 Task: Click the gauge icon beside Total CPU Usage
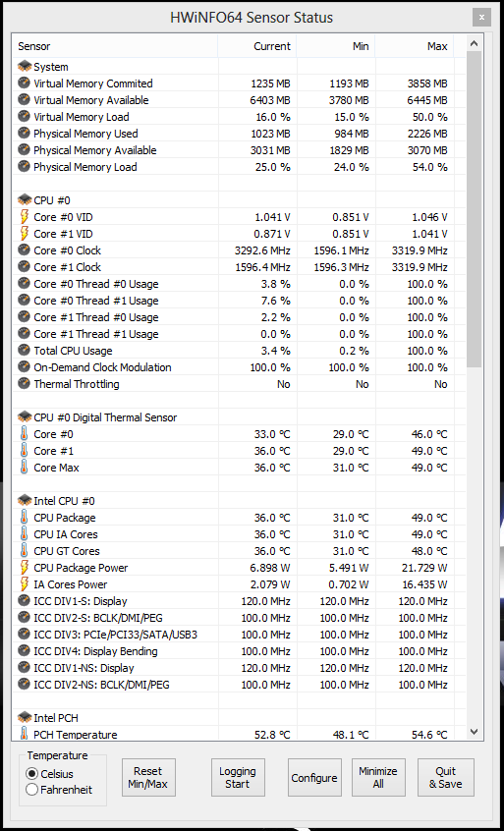tap(24, 351)
